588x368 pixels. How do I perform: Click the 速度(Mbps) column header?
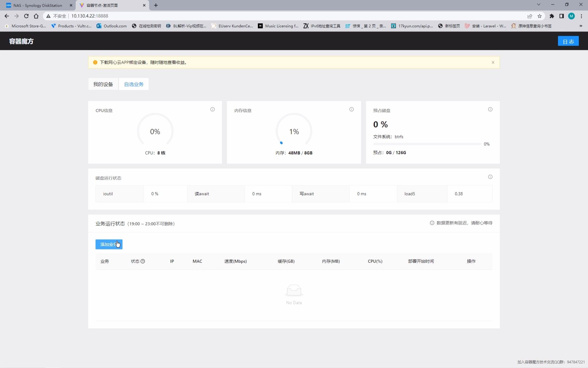[236, 261]
